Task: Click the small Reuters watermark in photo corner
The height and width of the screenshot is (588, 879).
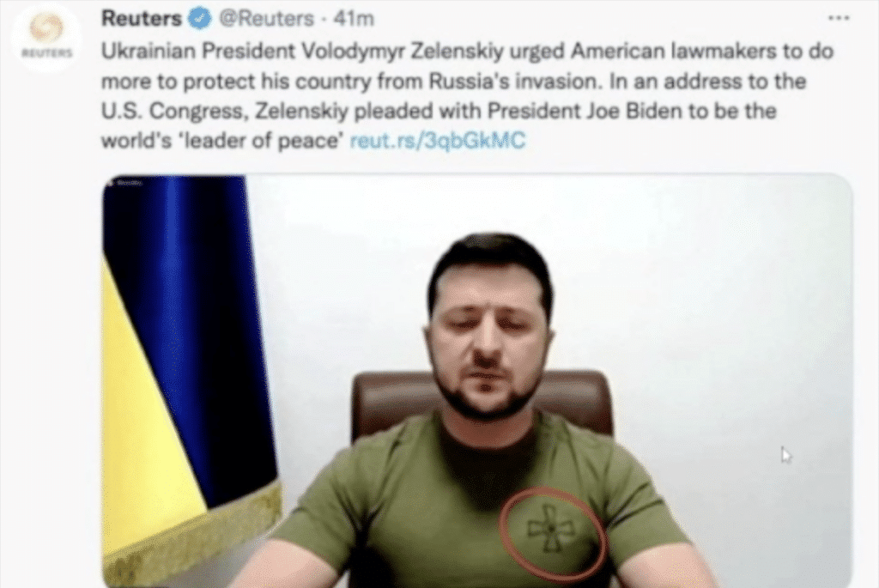Action: [127, 183]
